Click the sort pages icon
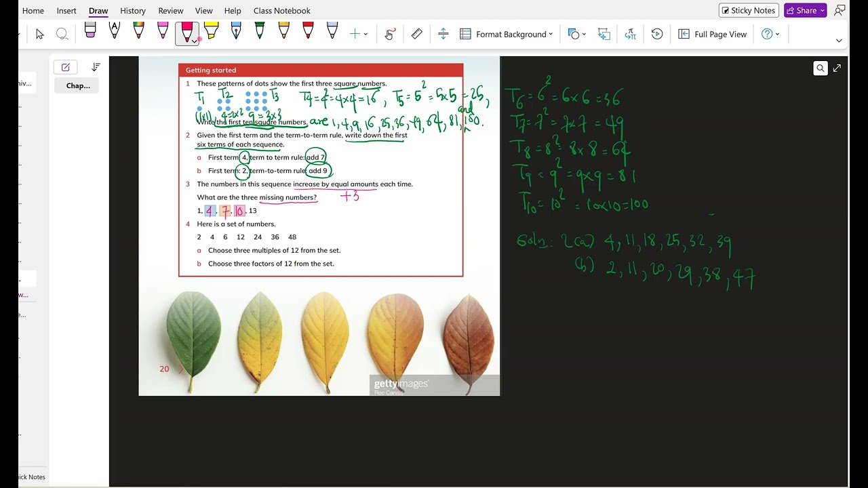The width and height of the screenshot is (868, 488). (96, 67)
